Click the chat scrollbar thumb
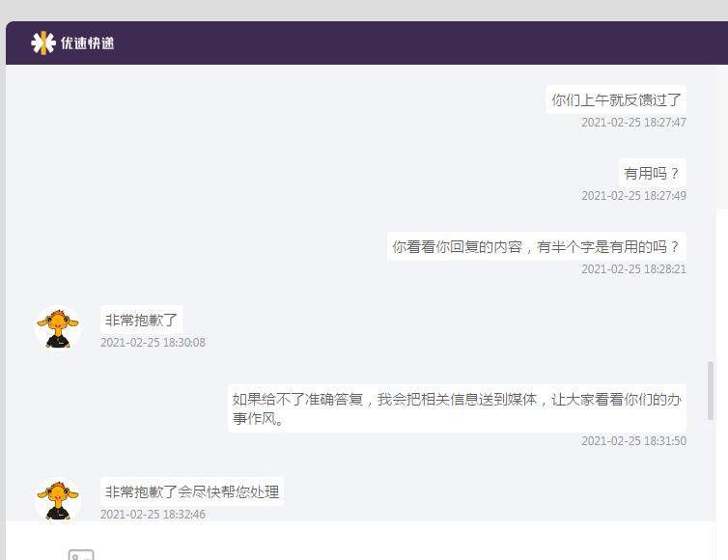 click(x=711, y=390)
